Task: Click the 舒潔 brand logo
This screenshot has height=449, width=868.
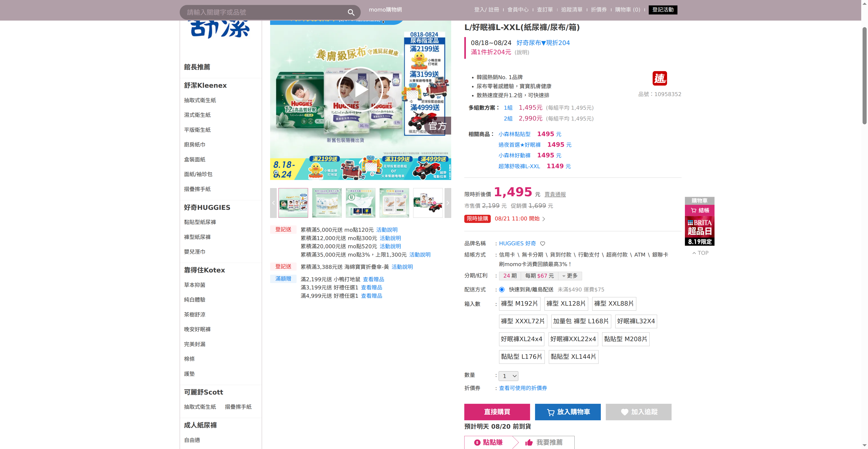Action: click(220, 29)
